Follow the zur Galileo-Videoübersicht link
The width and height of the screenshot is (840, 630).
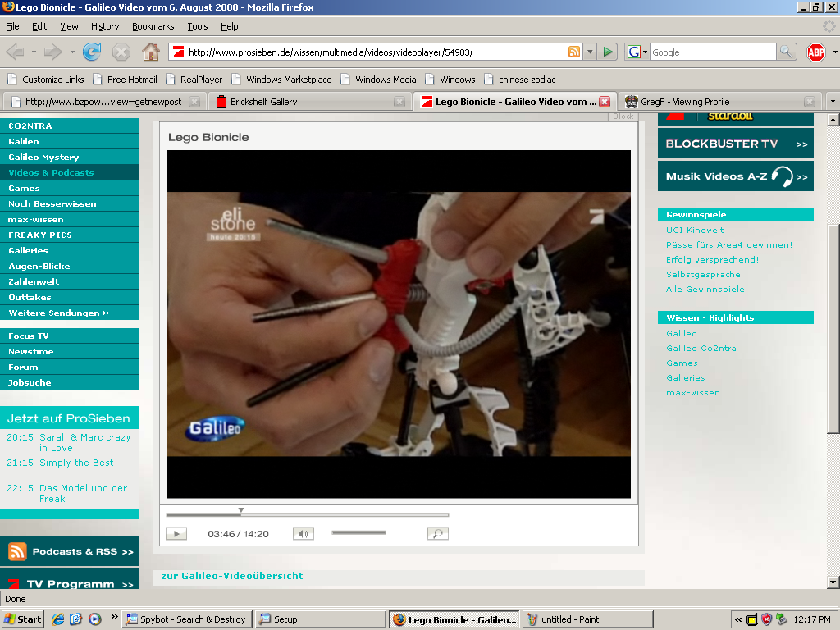232,576
